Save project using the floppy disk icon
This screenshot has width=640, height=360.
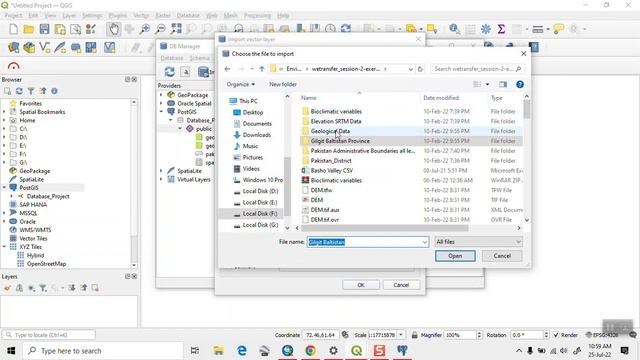44,29
